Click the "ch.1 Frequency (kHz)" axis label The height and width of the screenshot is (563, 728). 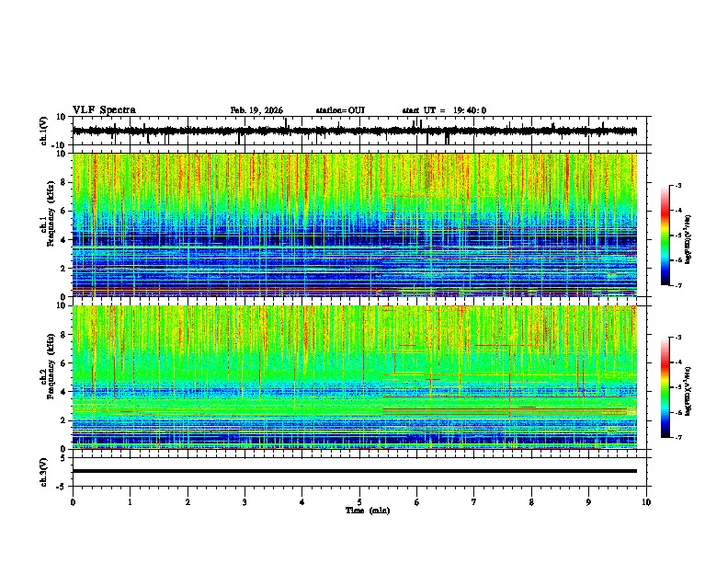pyautogui.click(x=49, y=213)
